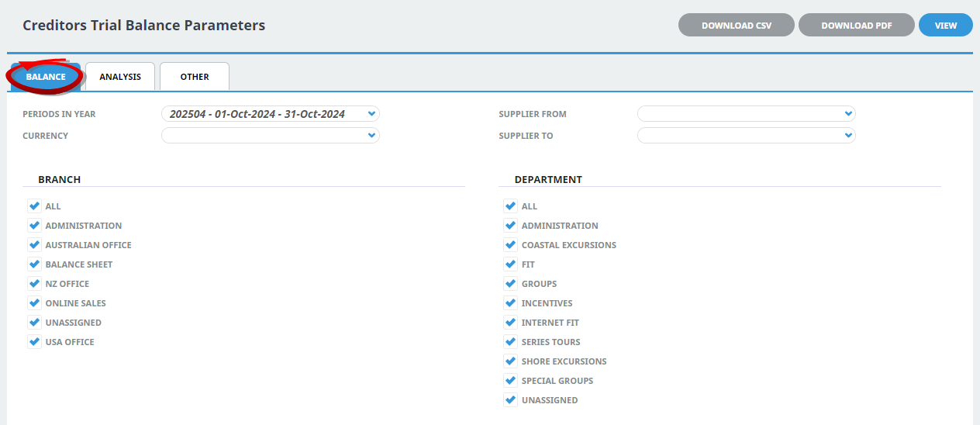Uncheck the Incentives department checkbox
Viewport: 980px width, 425px height.
click(510, 303)
